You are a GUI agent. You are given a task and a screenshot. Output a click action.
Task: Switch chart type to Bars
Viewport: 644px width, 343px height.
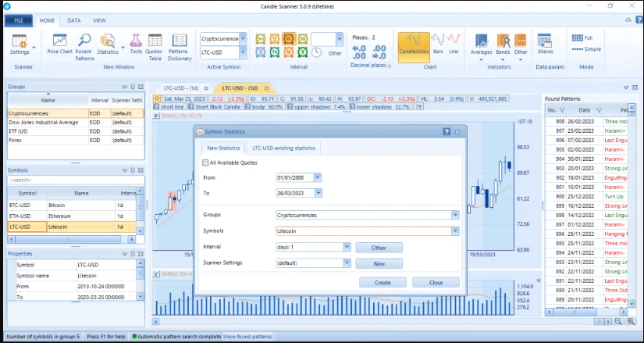pyautogui.click(x=437, y=44)
